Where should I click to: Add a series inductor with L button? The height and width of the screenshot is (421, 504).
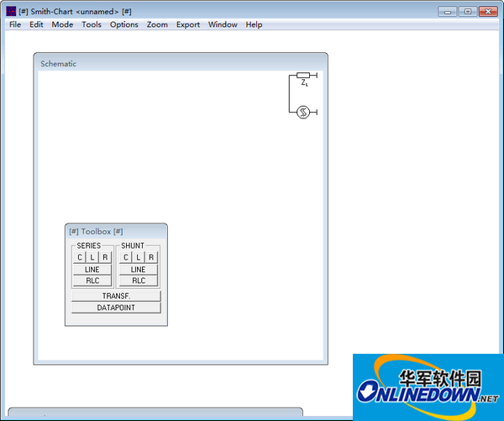point(92,257)
